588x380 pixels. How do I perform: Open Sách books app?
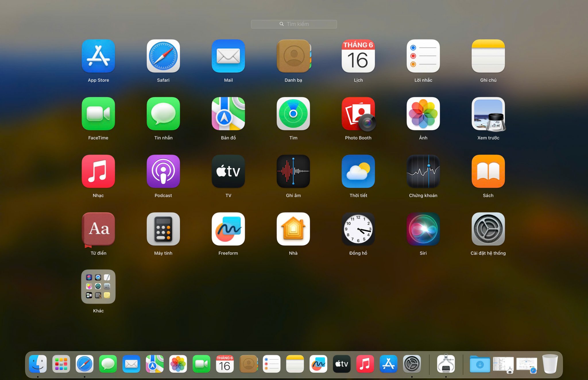click(x=488, y=172)
